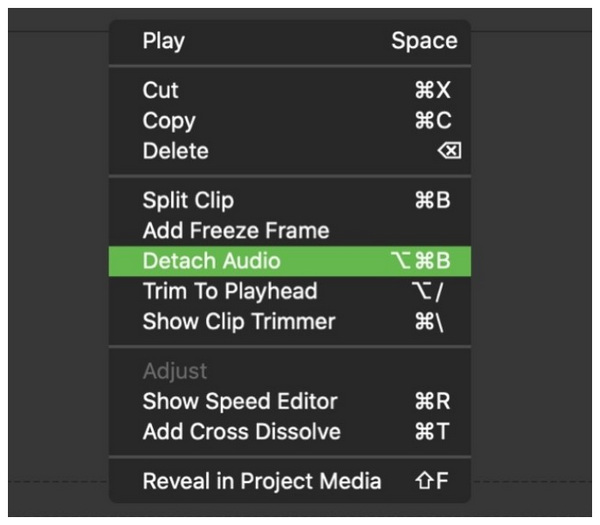Click the ⌘X shortcut symbol beside Cut

point(432,90)
